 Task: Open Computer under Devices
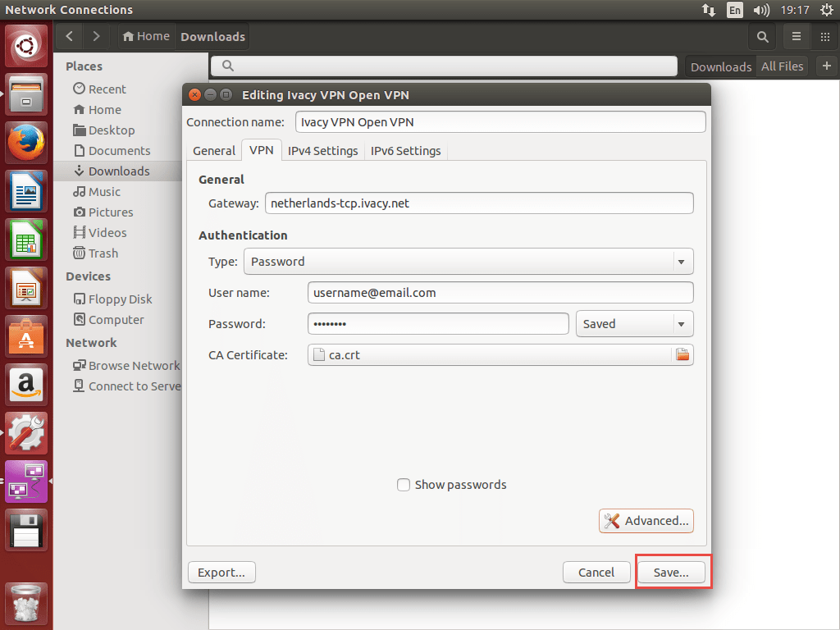[x=108, y=320]
